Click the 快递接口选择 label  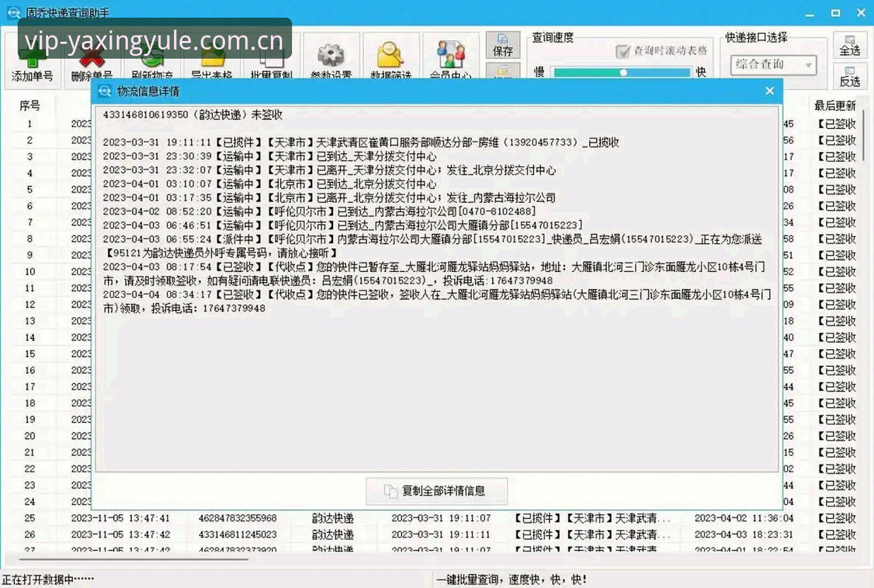point(756,37)
